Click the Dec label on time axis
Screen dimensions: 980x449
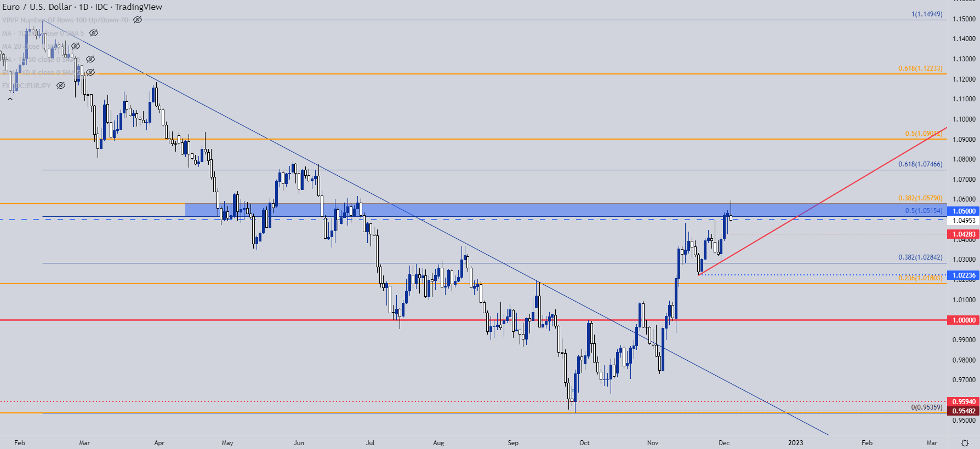coord(724,442)
